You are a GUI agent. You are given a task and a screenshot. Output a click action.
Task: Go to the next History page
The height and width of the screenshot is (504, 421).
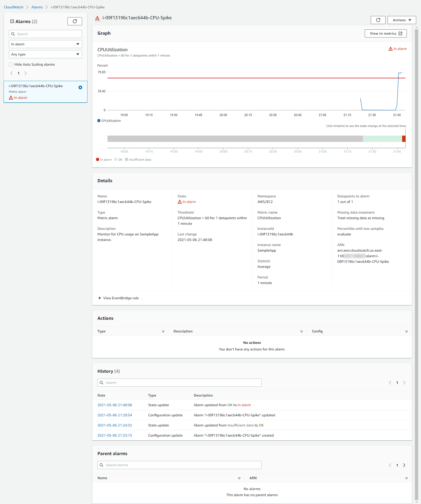pos(404,383)
